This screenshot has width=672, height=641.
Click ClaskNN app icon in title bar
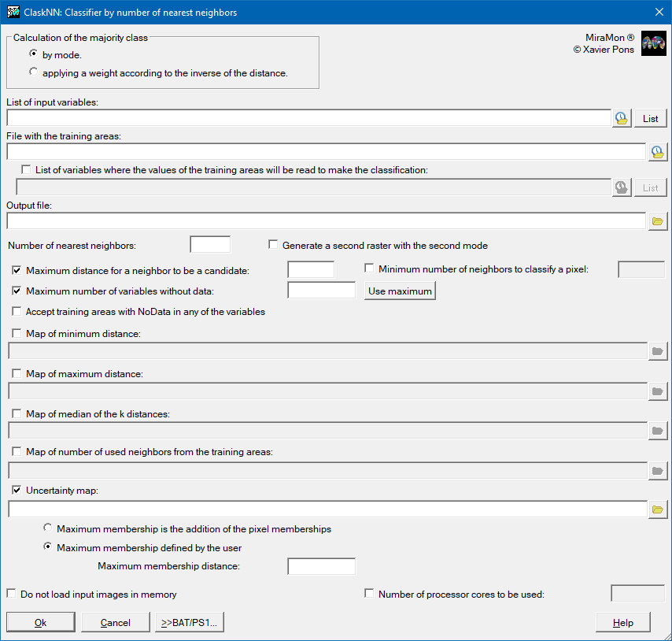pos(13,12)
